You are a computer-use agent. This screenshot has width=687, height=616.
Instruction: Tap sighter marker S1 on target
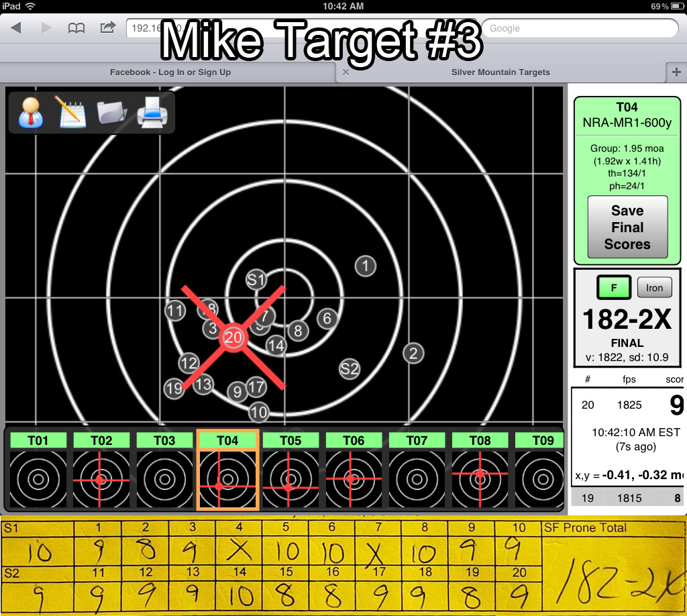256,280
